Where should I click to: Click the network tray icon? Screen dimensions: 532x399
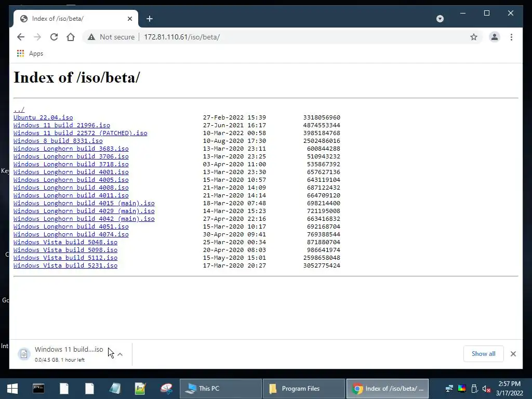449,389
